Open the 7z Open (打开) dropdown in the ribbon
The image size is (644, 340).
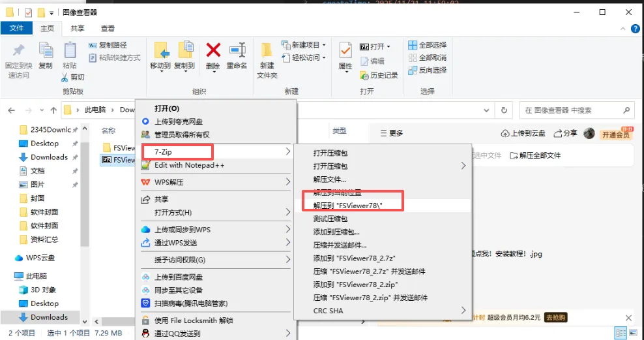(375, 46)
